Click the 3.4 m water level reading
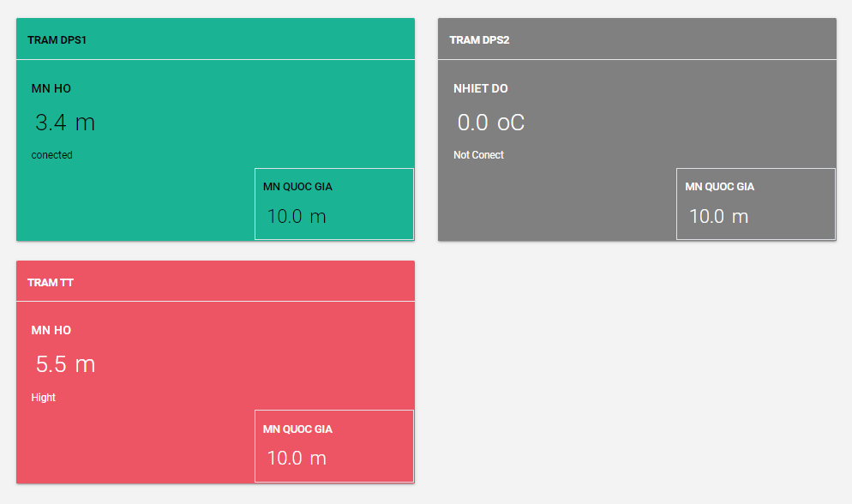 [65, 123]
